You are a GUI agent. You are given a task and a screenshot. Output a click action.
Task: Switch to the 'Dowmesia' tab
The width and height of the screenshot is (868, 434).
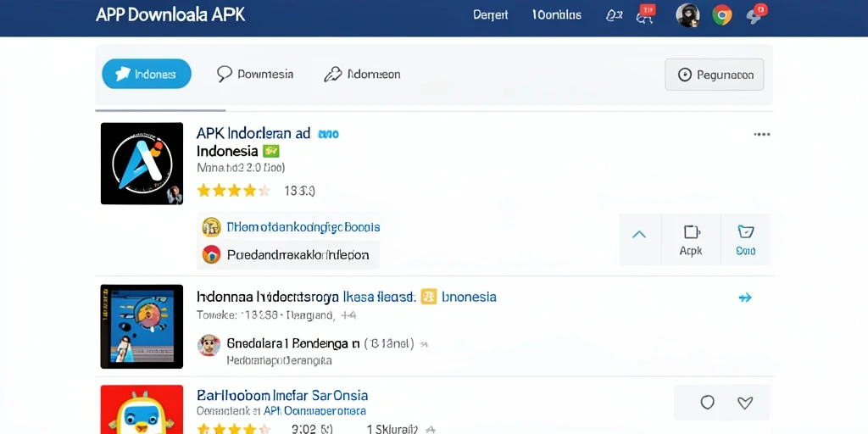(x=255, y=75)
